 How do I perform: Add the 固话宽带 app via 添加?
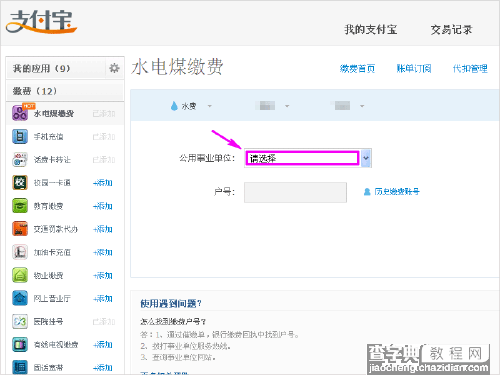(x=103, y=368)
